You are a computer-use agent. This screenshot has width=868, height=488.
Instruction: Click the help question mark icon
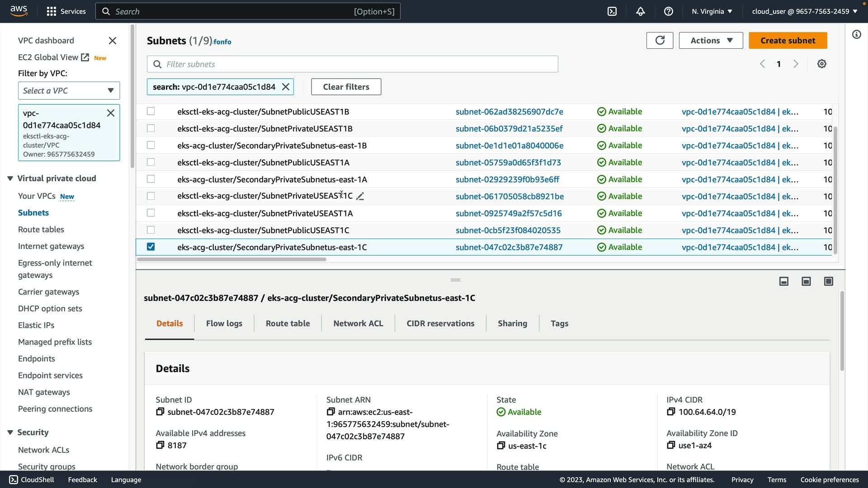point(668,11)
